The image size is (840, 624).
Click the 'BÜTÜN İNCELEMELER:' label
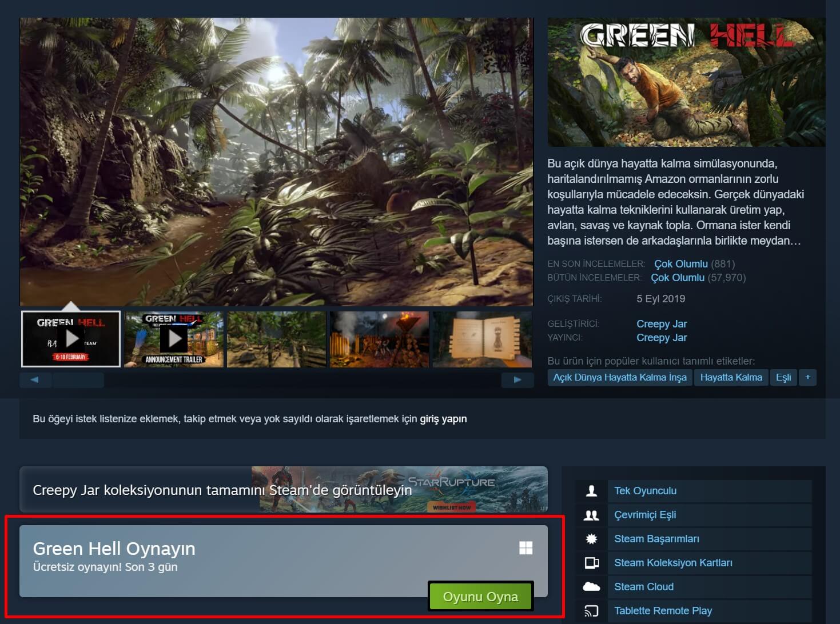(594, 278)
